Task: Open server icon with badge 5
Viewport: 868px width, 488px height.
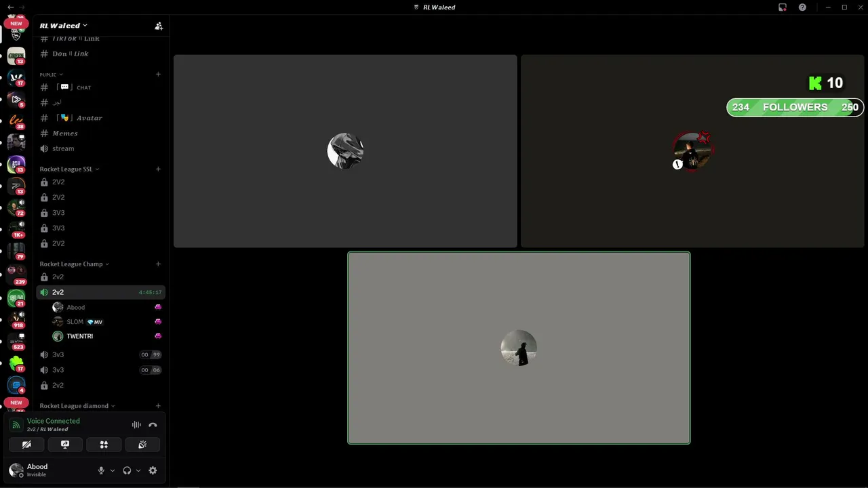Action: (x=16, y=100)
